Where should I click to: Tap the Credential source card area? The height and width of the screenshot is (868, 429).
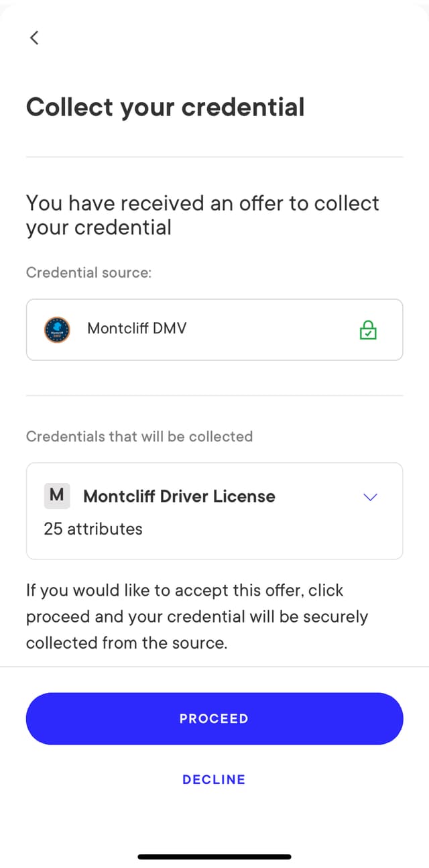click(x=214, y=329)
